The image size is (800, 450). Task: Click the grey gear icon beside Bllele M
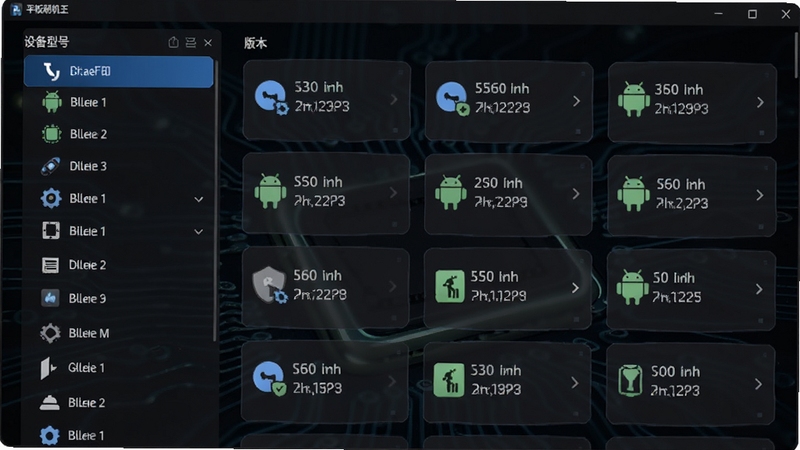[50, 333]
